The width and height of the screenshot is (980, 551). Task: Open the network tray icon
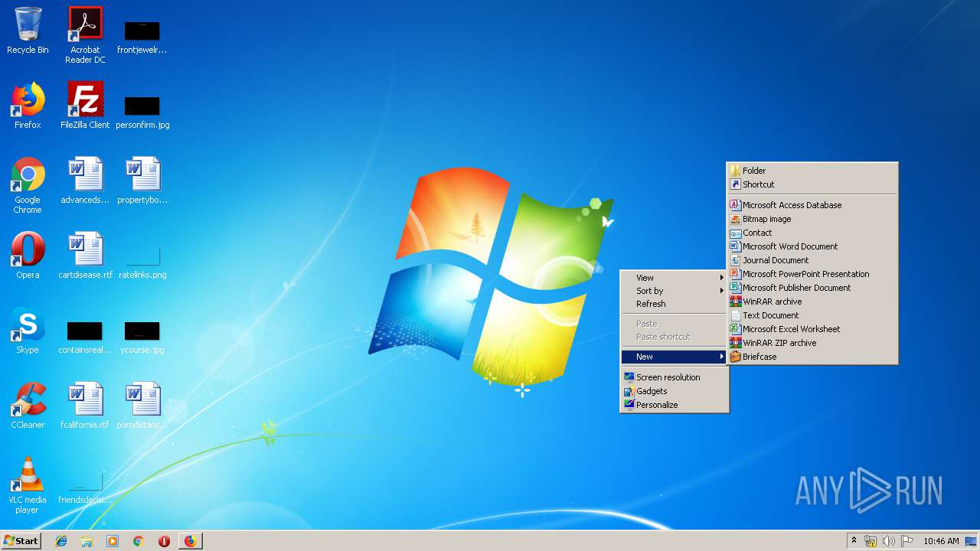click(x=871, y=541)
